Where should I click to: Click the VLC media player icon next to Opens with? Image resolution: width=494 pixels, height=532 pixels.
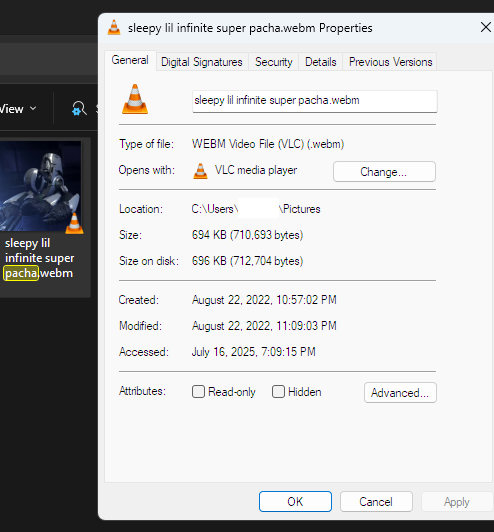click(200, 171)
